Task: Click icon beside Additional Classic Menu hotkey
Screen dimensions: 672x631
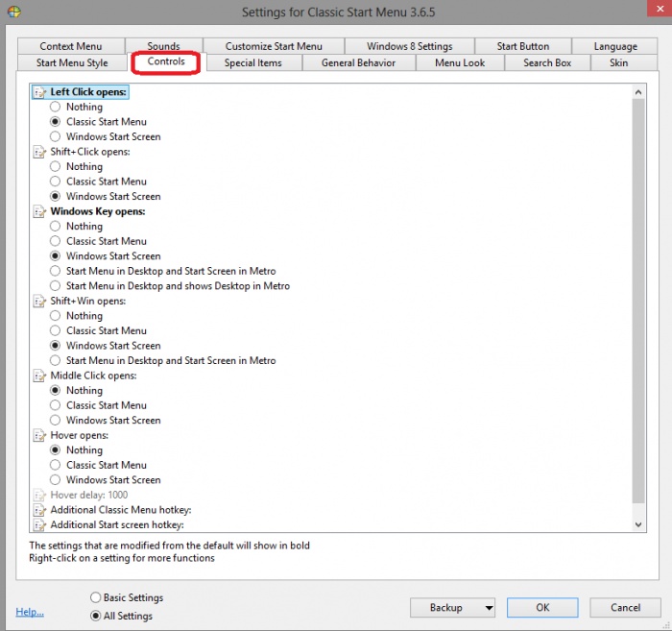Action: (40, 510)
